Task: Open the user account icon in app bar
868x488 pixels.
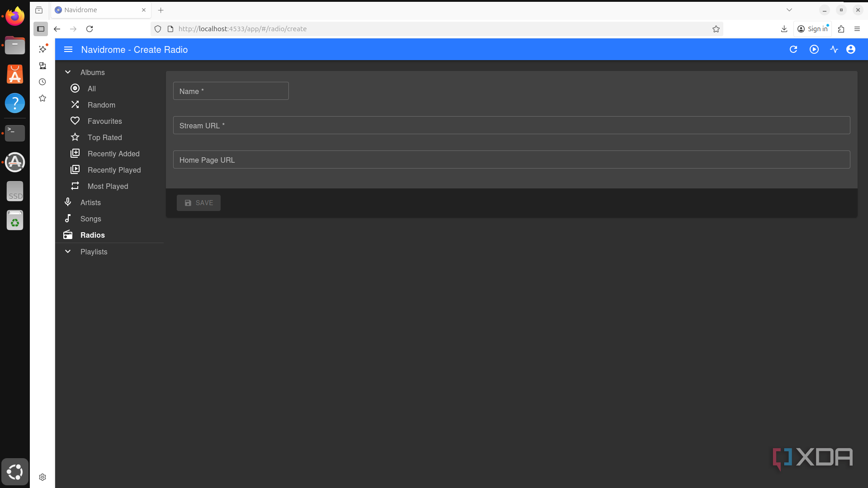Action: (851, 50)
